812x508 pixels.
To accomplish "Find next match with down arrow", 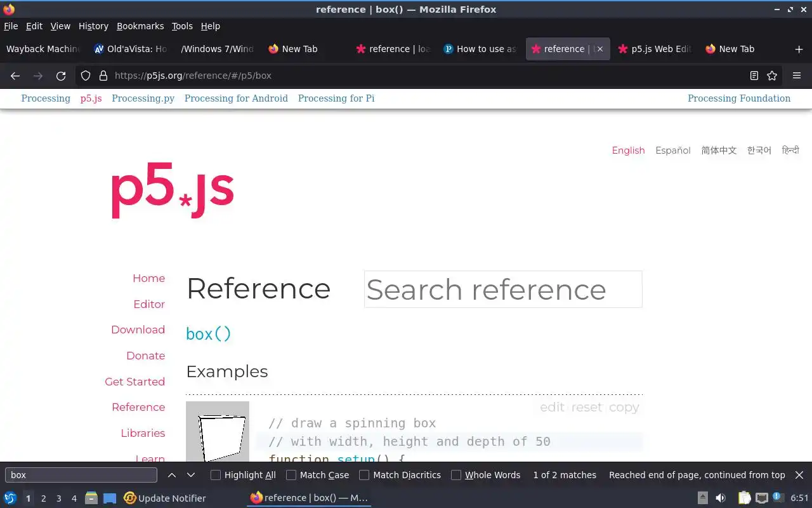I will click(190, 475).
